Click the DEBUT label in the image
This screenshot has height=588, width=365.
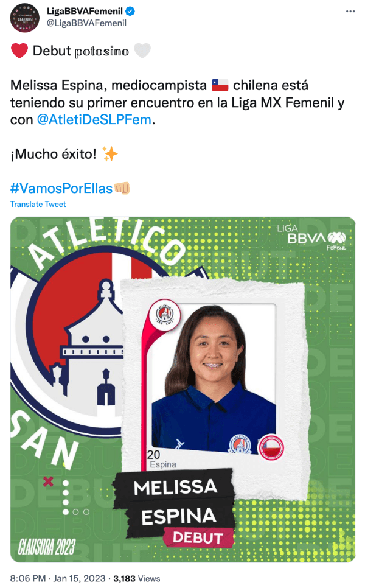point(198,537)
